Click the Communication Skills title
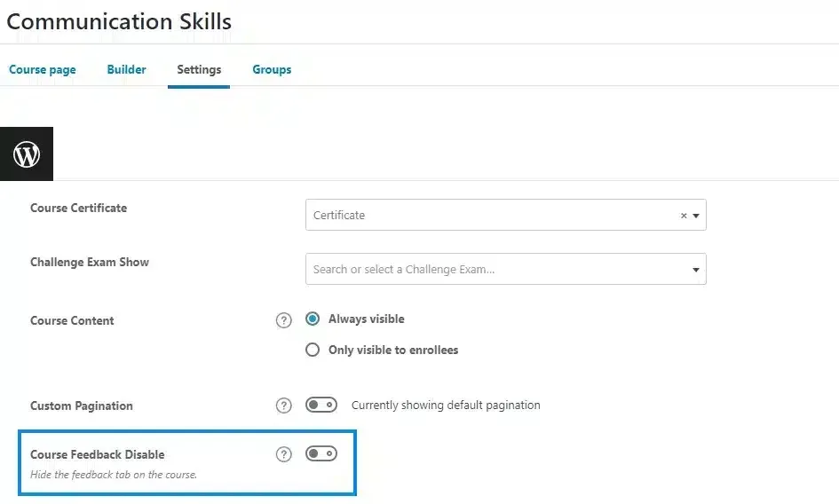 click(119, 21)
